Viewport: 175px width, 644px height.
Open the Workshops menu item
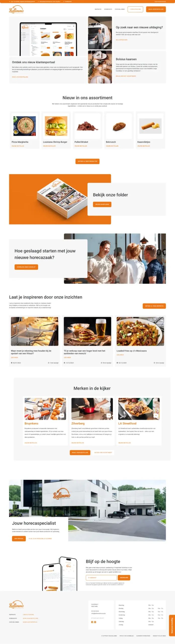click(x=108, y=9)
